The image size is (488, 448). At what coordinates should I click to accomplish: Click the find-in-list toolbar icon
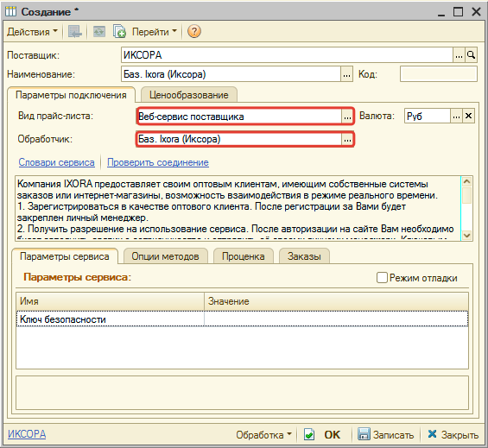click(75, 31)
